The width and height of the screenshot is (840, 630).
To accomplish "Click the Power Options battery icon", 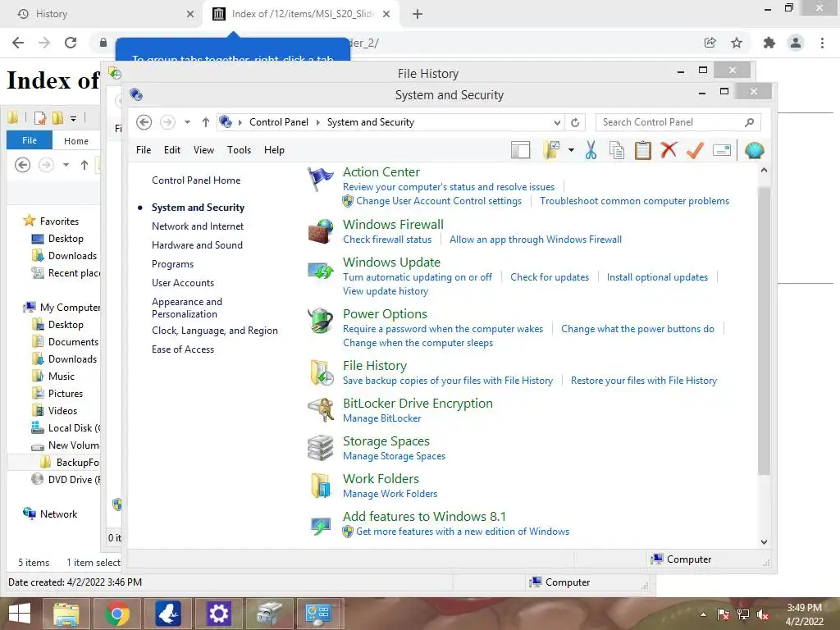I will pos(321,321).
